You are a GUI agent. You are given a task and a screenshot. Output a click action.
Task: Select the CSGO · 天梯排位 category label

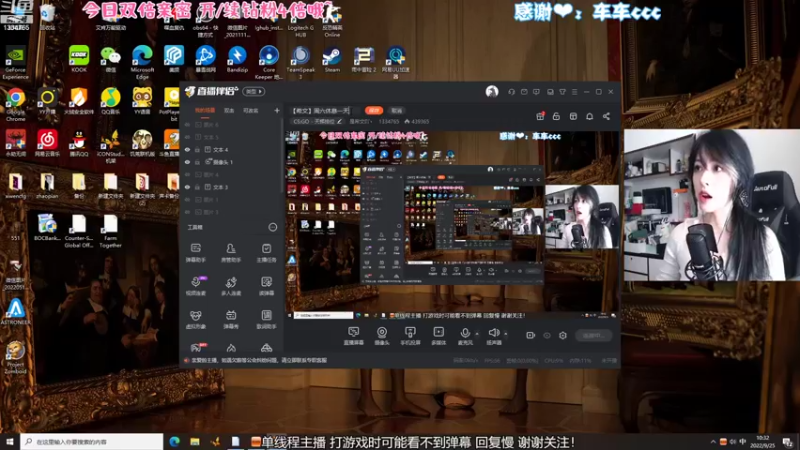pos(314,121)
